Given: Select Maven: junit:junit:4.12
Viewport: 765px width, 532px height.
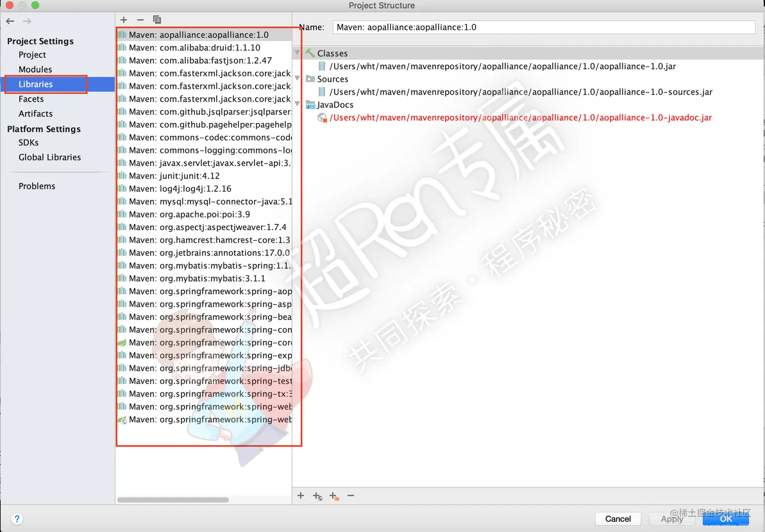Looking at the screenshot, I should coord(204,176).
